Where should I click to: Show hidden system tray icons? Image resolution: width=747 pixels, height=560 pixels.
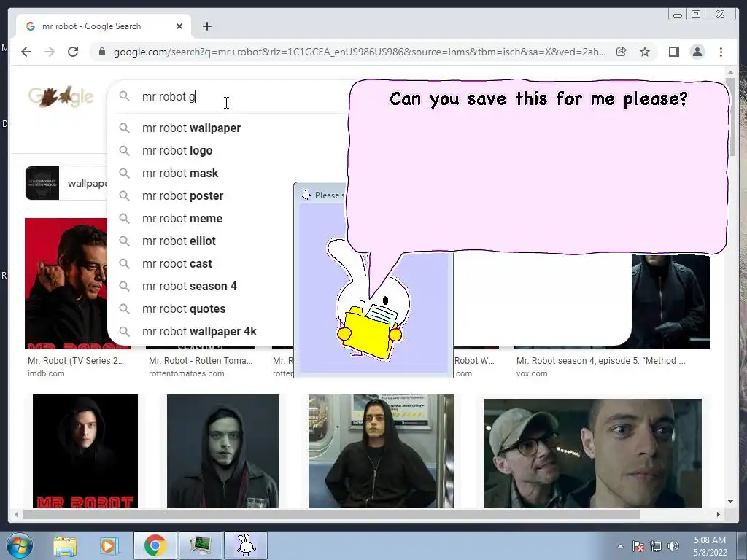point(620,546)
